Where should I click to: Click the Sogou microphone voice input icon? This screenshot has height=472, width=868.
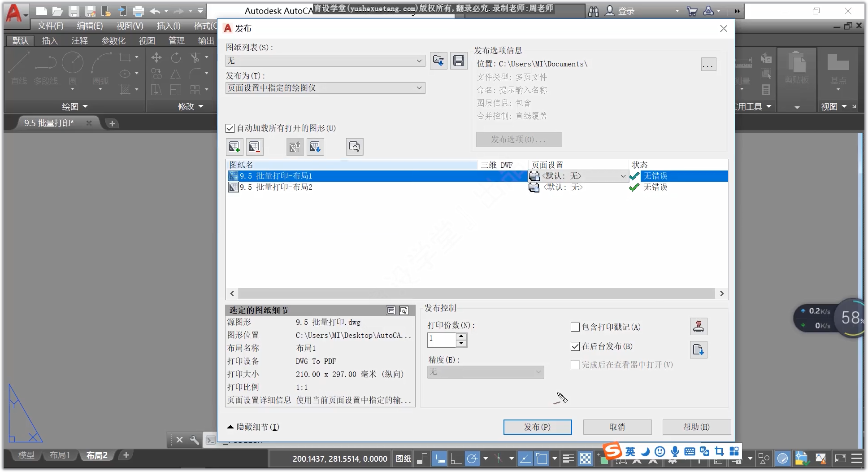[675, 451]
